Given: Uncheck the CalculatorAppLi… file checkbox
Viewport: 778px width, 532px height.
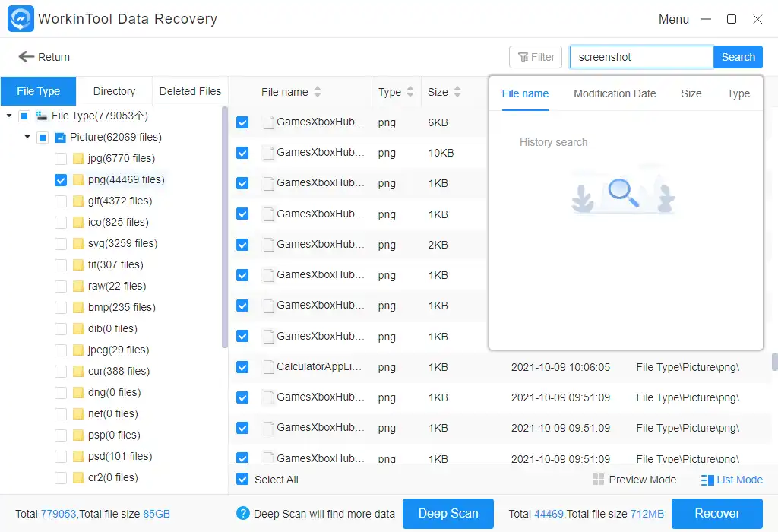Looking at the screenshot, I should tap(242, 367).
